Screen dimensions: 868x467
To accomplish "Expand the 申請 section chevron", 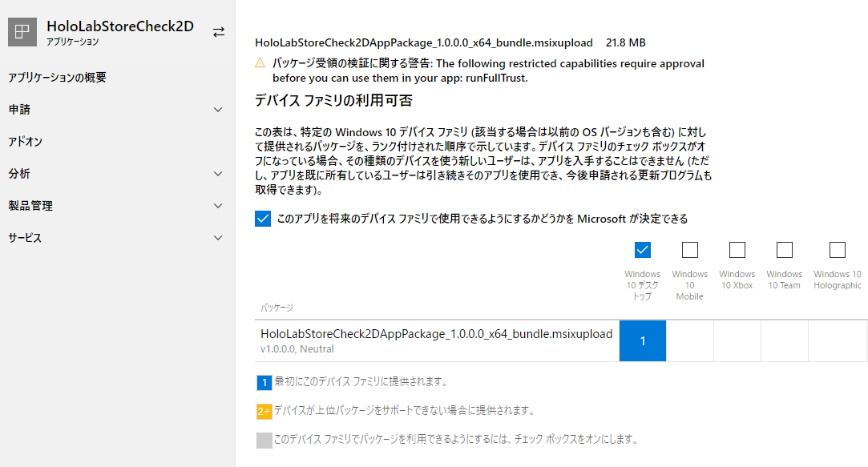I will pos(218,110).
